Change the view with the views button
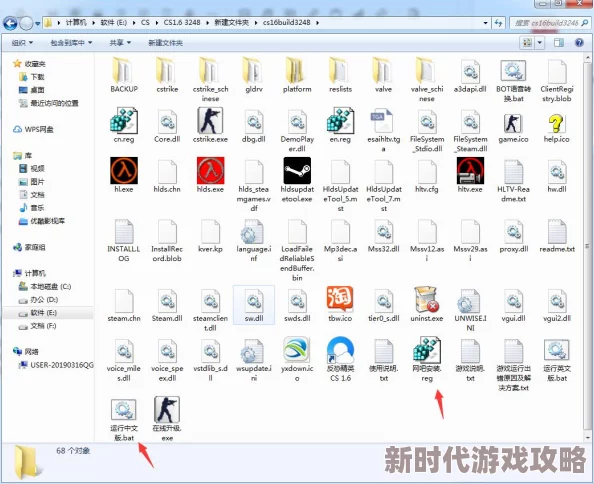Viewport: 594px width, 484px height. click(527, 42)
